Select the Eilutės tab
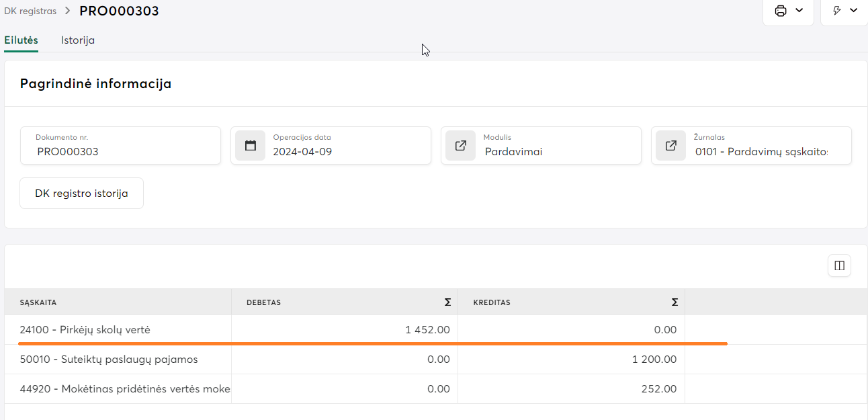 [x=21, y=40]
